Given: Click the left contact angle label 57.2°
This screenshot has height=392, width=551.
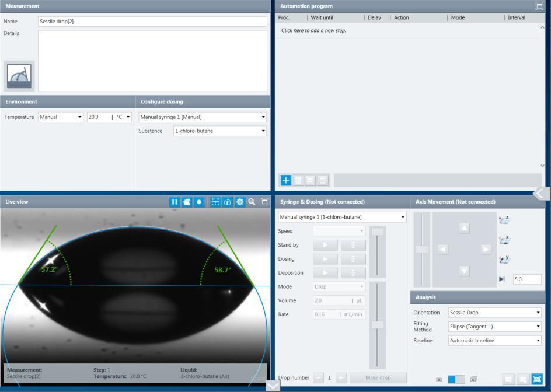Looking at the screenshot, I should coord(49,269).
